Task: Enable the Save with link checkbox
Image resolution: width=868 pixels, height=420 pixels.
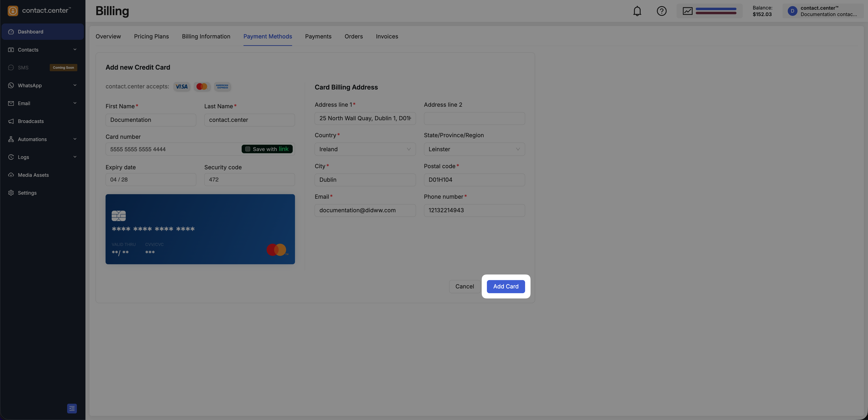Action: pos(248,149)
